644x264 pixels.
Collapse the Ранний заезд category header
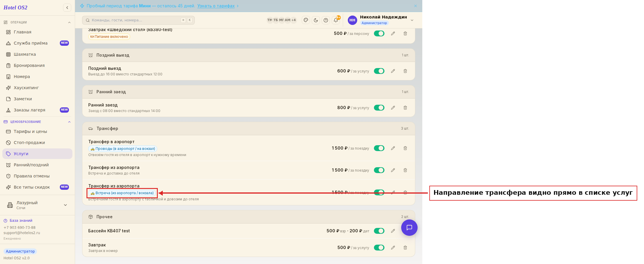point(249,92)
